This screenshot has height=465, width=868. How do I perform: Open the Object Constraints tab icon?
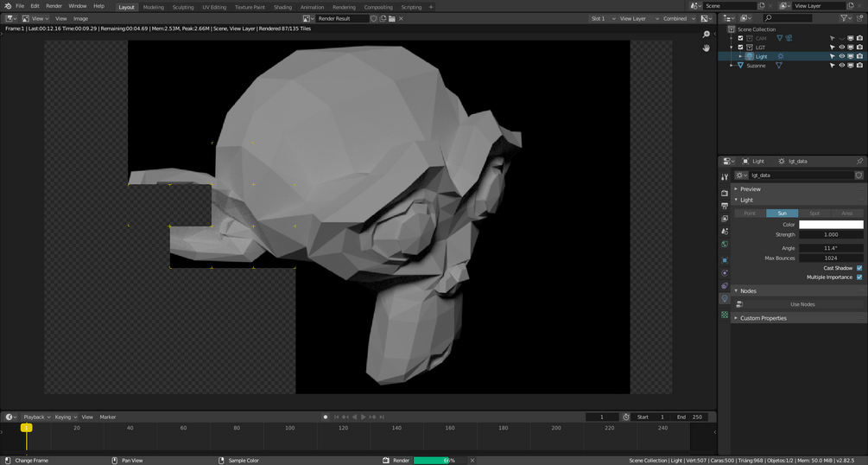725,285
